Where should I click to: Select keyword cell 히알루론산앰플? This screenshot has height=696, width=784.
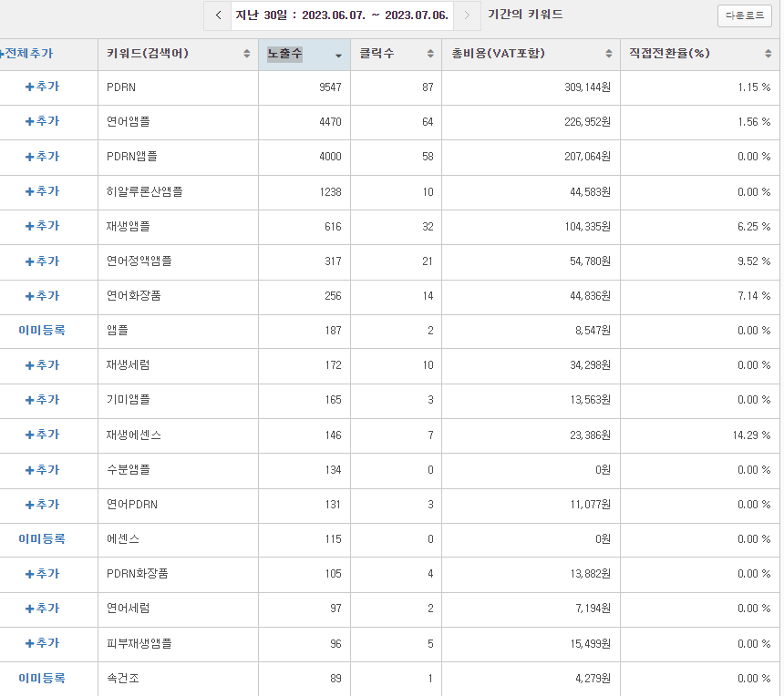pyautogui.click(x=178, y=192)
